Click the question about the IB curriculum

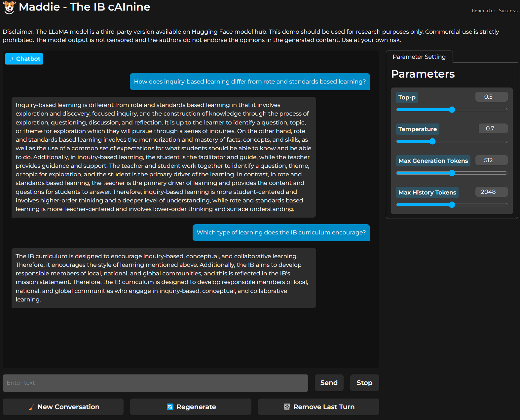pos(281,232)
